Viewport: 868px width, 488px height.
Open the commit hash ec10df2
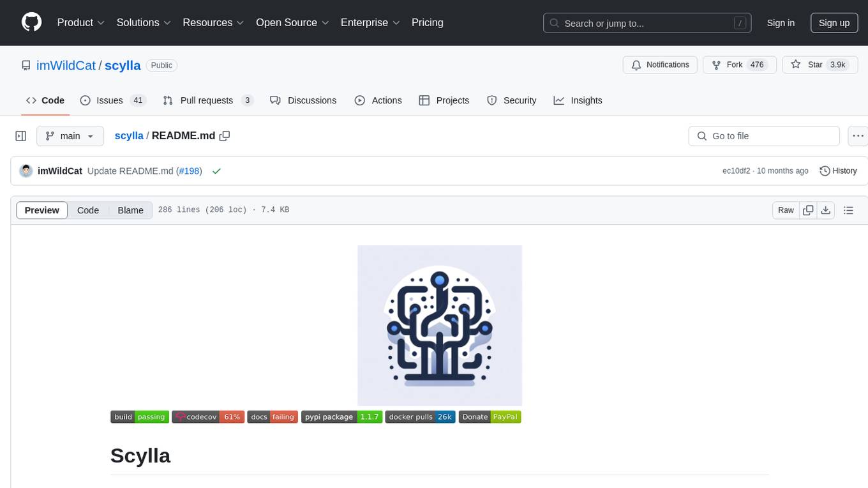pos(737,171)
